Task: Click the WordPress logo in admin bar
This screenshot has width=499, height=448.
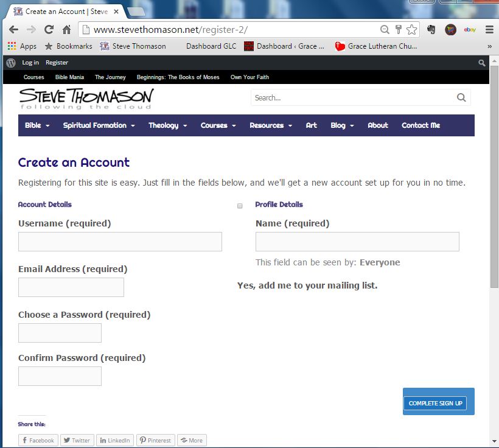Action: click(10, 62)
